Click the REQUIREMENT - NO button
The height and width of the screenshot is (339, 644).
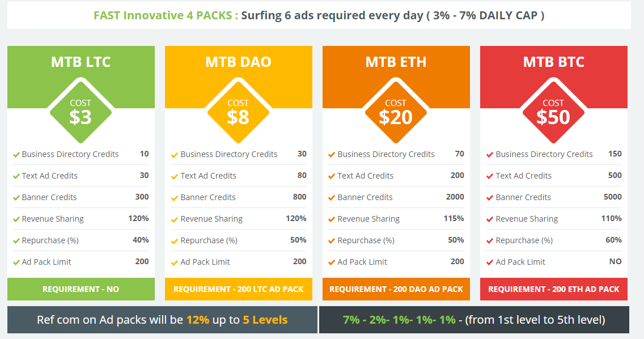[x=80, y=289]
